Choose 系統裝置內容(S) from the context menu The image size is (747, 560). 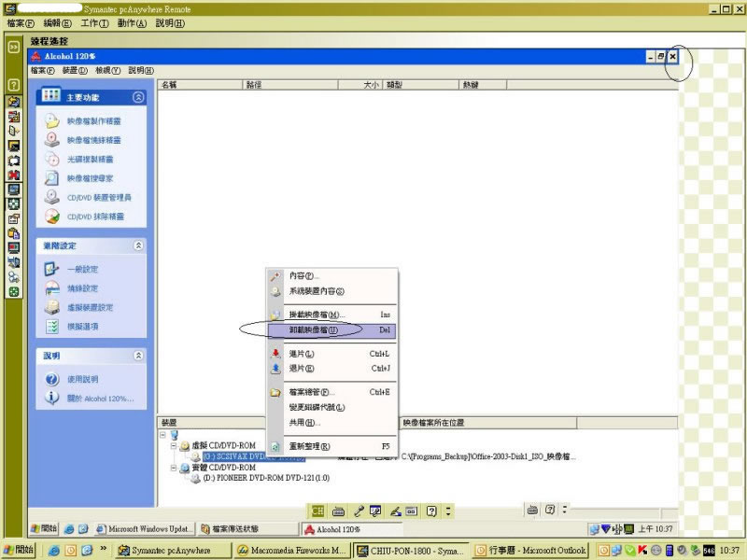[332, 291]
